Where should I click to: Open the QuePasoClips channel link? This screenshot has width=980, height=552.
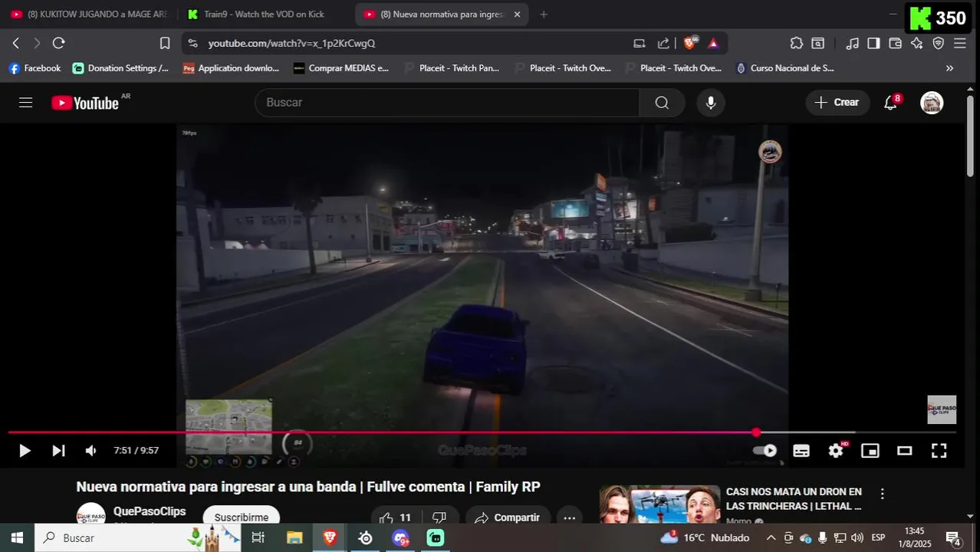coord(150,511)
